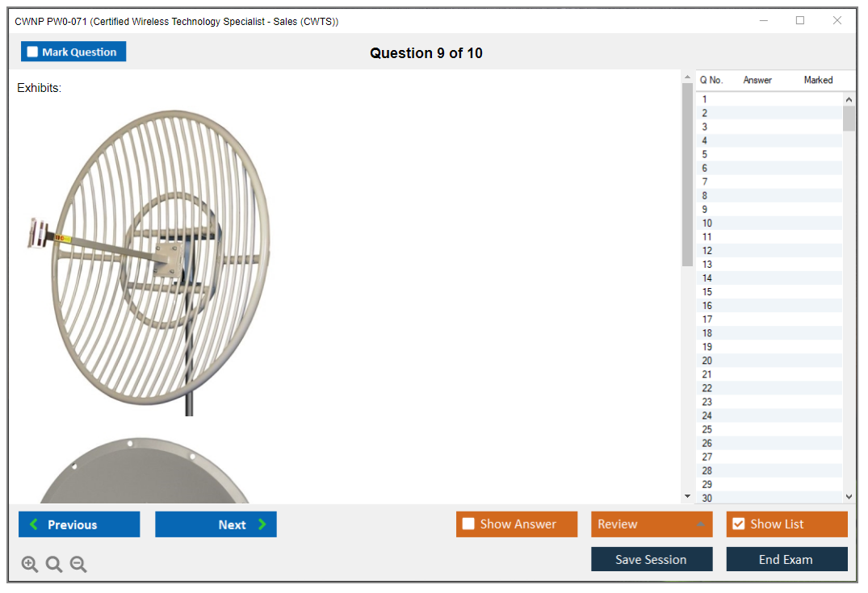Go to the Previous question
The width and height of the screenshot is (868, 593).
pyautogui.click(x=79, y=524)
